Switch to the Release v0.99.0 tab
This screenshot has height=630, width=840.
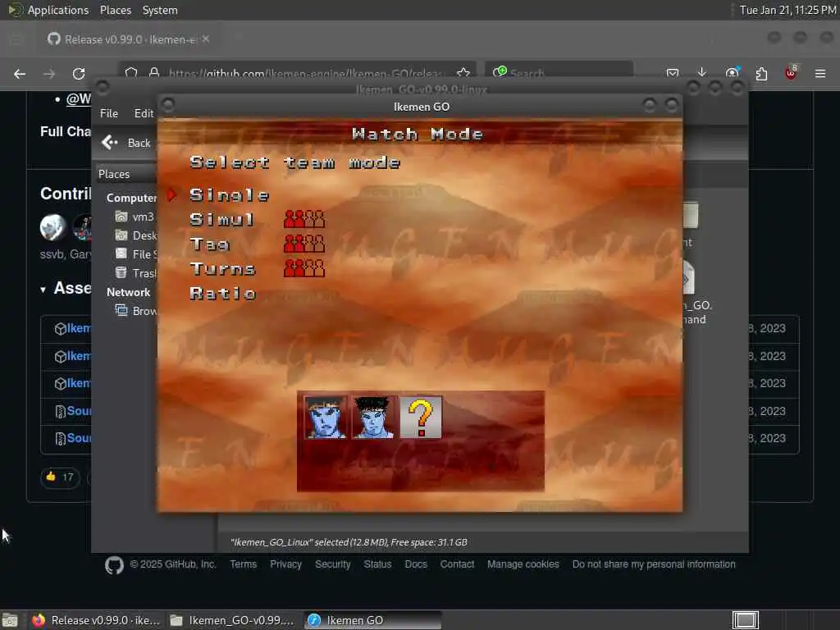[127, 39]
